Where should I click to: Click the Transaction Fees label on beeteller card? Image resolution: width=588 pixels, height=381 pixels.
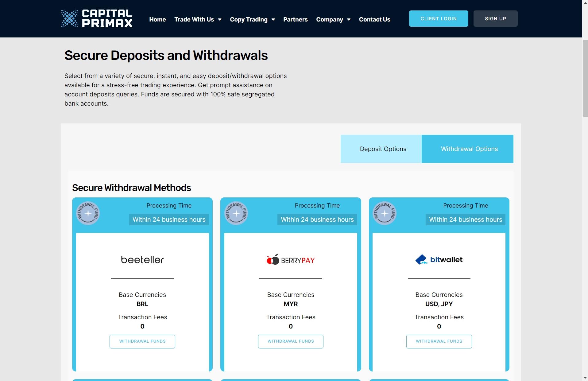pyautogui.click(x=142, y=317)
